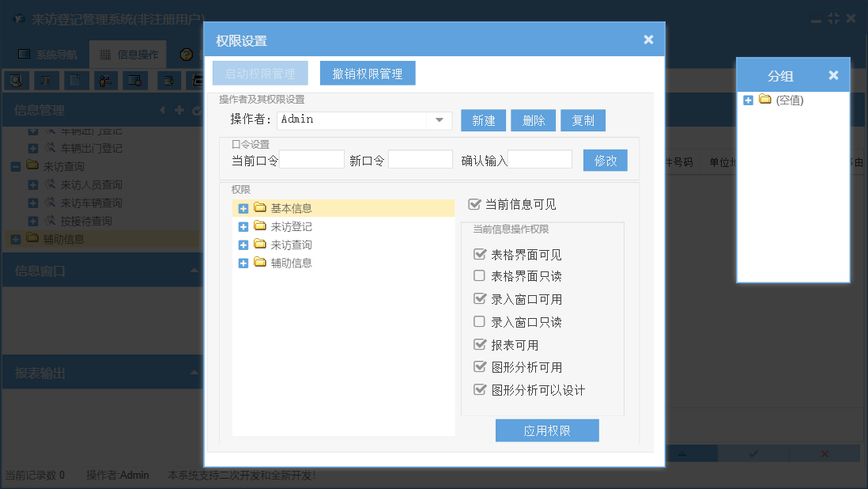Click the plus icon in 信息管理 header
The width and height of the screenshot is (868, 489).
point(179,111)
